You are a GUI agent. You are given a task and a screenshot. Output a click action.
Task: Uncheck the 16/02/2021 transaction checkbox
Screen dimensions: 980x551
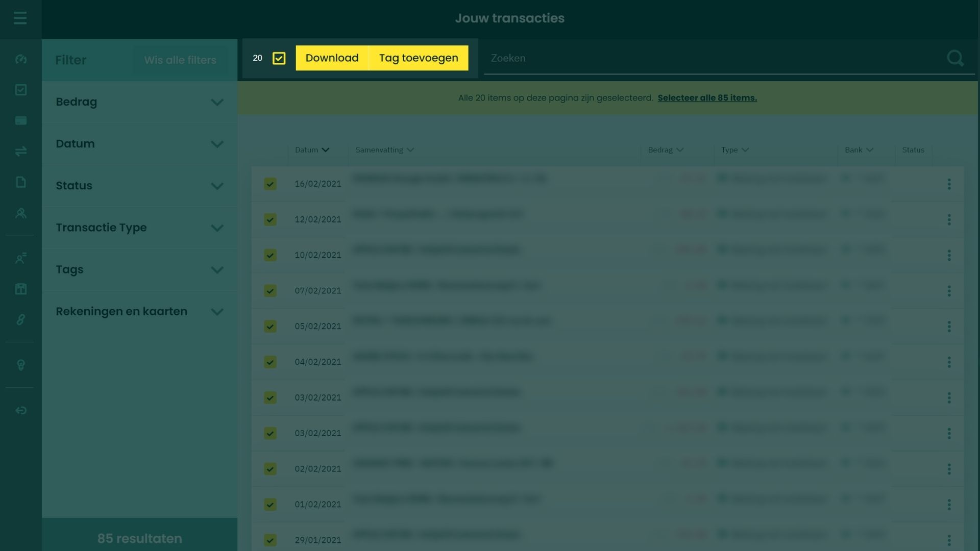[x=270, y=184]
